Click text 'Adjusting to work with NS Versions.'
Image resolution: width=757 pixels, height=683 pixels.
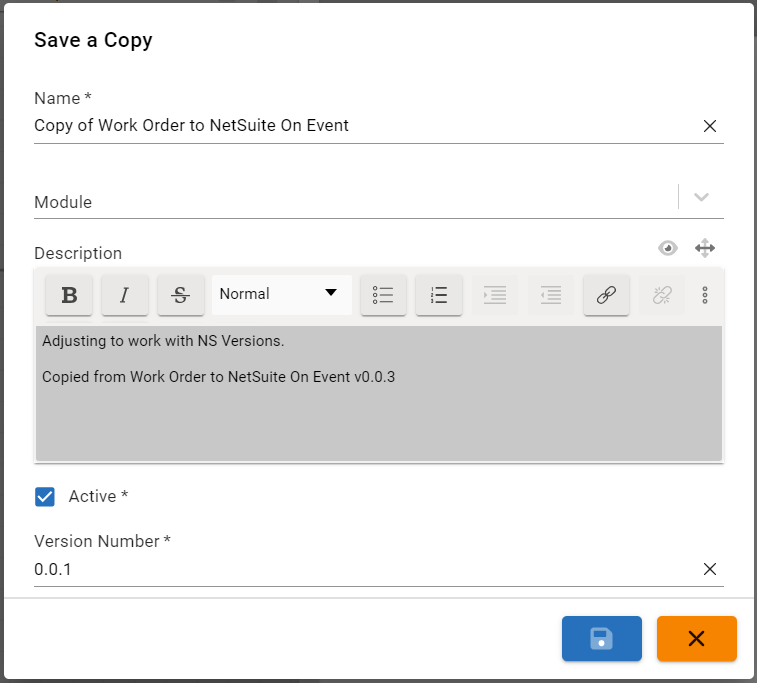point(163,341)
